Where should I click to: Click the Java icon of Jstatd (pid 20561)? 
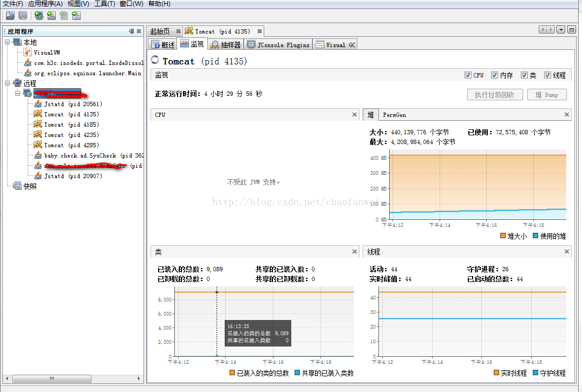click(x=38, y=103)
